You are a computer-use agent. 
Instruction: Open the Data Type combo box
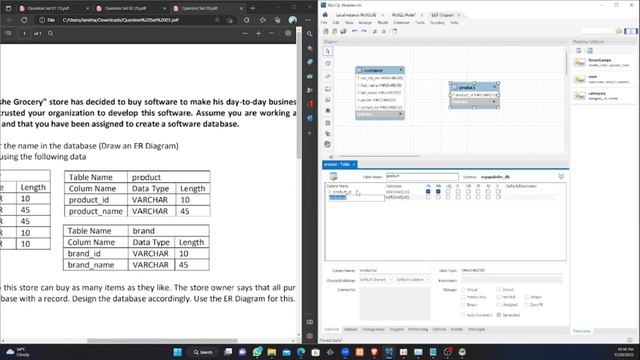click(511, 270)
